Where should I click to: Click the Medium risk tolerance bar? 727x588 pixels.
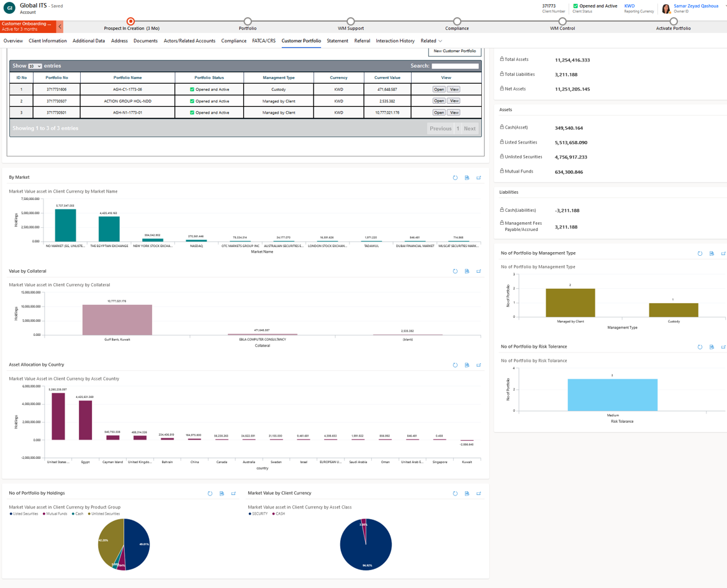click(x=612, y=395)
